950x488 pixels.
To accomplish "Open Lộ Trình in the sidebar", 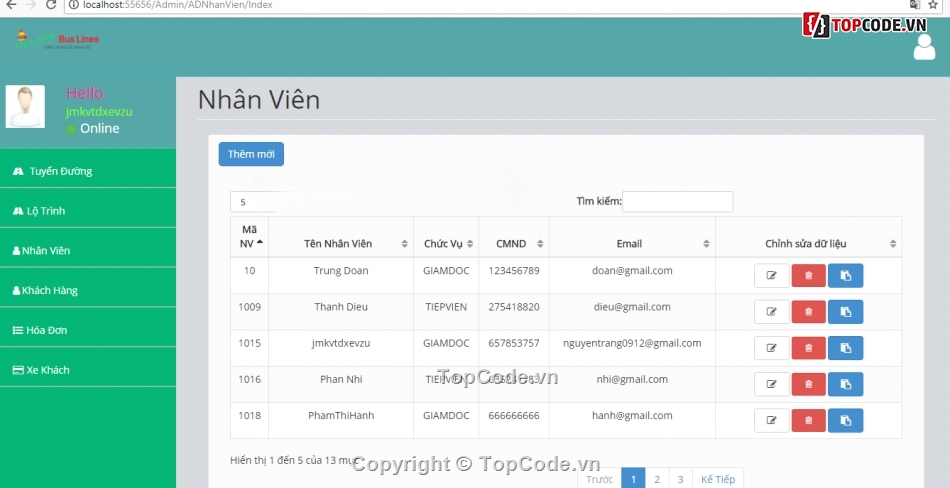I will (x=88, y=211).
